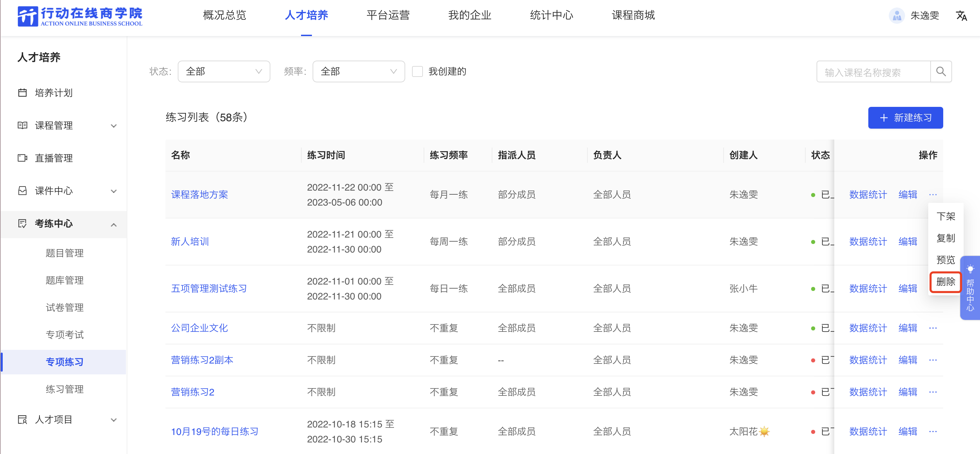Open the 营销练习2副本 link
980x454 pixels.
tap(202, 360)
